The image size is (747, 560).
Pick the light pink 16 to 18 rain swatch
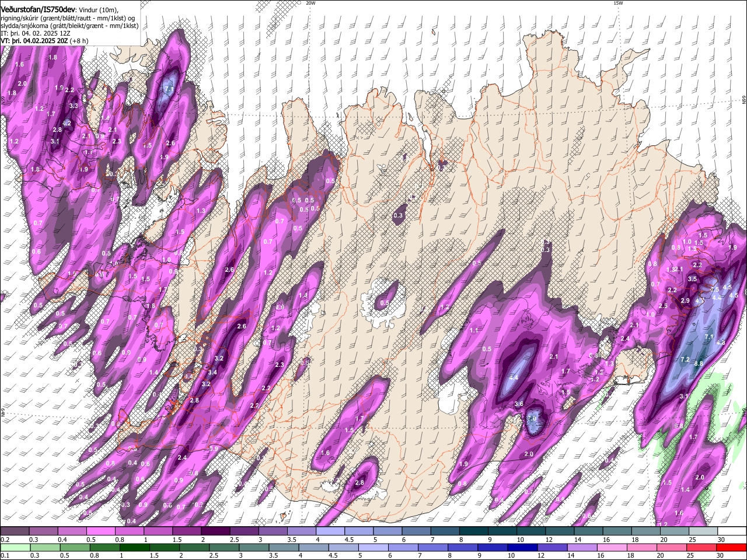tap(612, 548)
